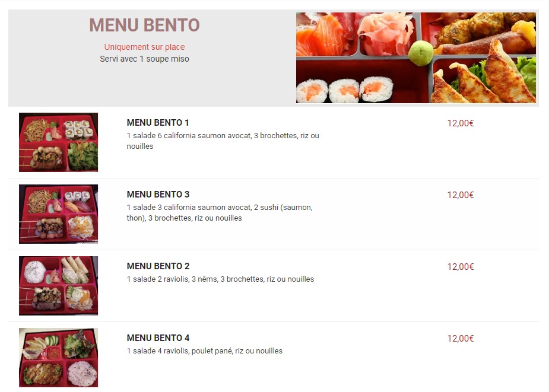
Task: Click the 12,00€ price of Bento 3
Action: point(461,195)
